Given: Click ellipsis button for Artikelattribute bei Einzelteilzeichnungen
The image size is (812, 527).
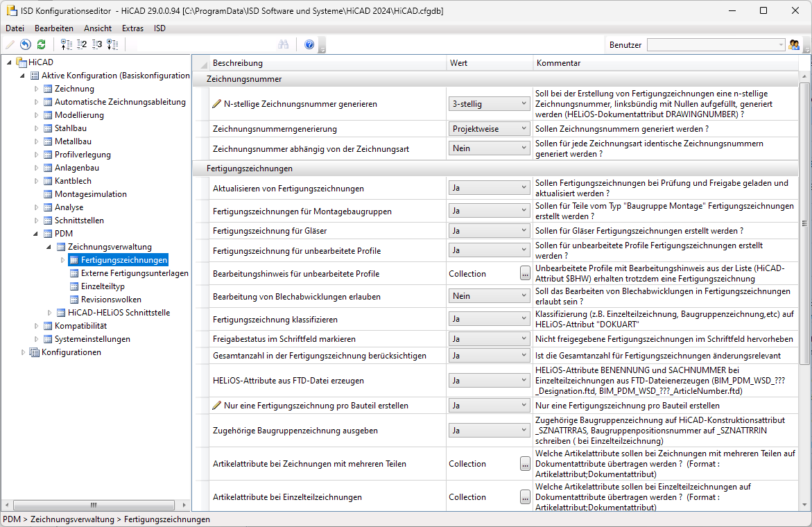Looking at the screenshot, I should (x=525, y=497).
